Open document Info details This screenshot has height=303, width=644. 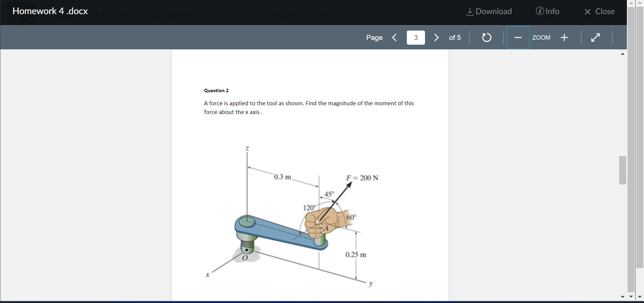pos(547,11)
